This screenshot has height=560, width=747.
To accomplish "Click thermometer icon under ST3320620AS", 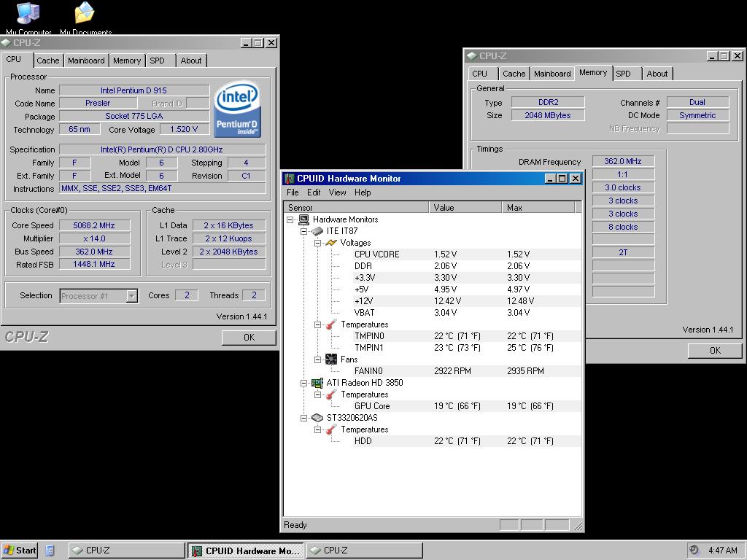I will coord(331,429).
